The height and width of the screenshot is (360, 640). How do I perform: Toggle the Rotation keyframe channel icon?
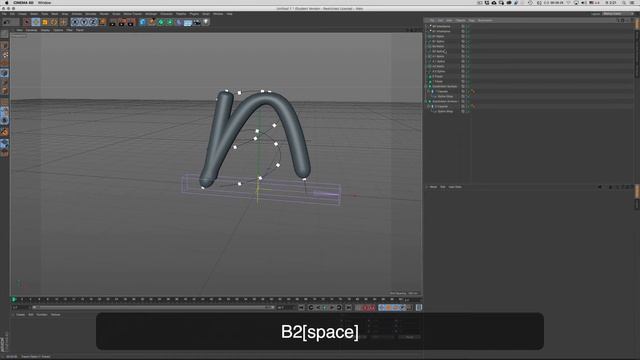396,308
